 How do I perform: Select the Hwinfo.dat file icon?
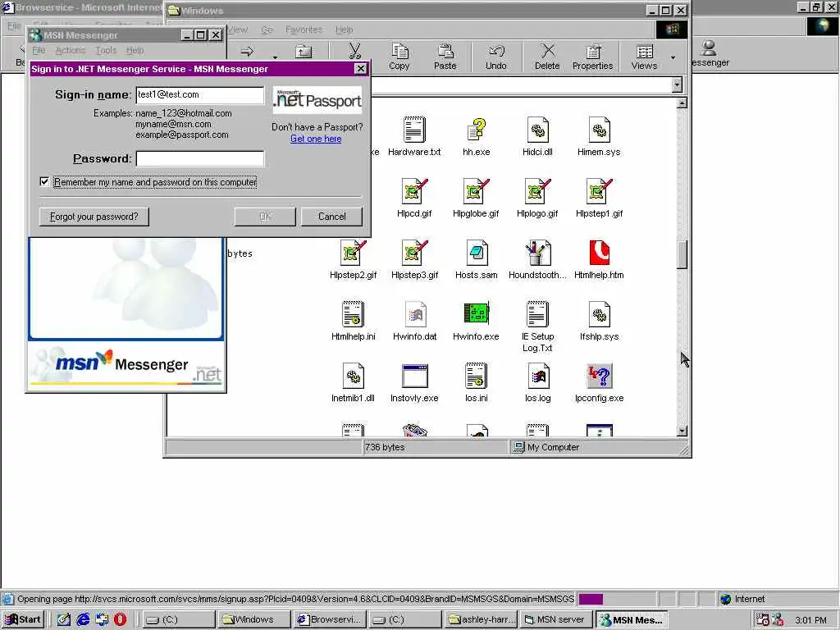click(x=414, y=314)
